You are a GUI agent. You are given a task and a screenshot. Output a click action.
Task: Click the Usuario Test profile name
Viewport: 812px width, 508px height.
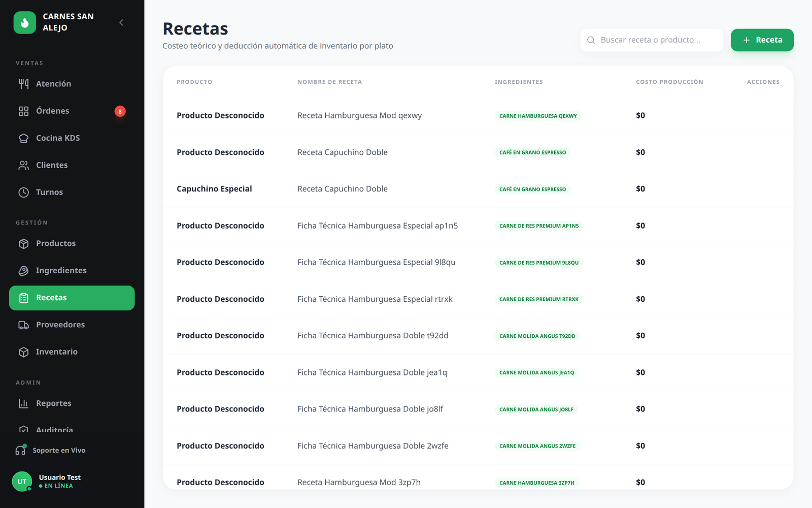coord(60,478)
